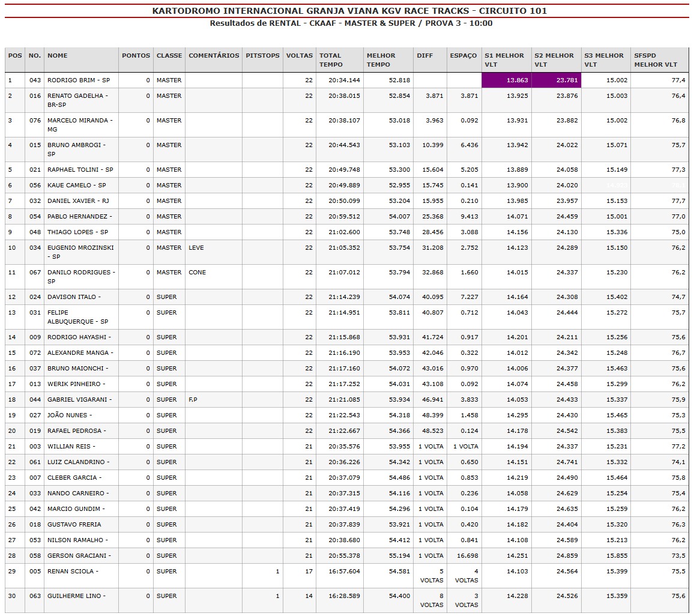694x616 pixels.
Task: Click the CLASSE column header
Action: click(x=169, y=56)
